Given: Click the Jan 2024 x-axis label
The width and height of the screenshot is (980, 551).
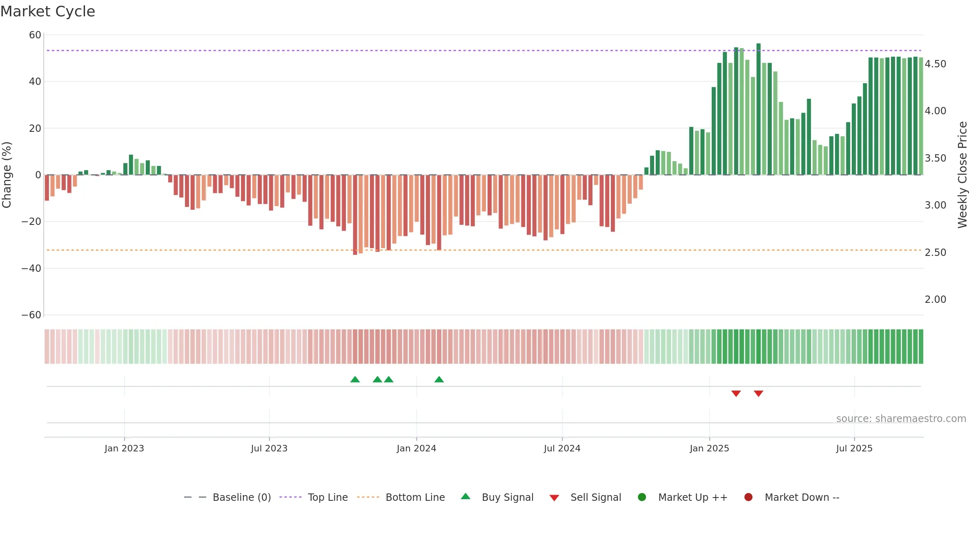Looking at the screenshot, I should click(416, 448).
